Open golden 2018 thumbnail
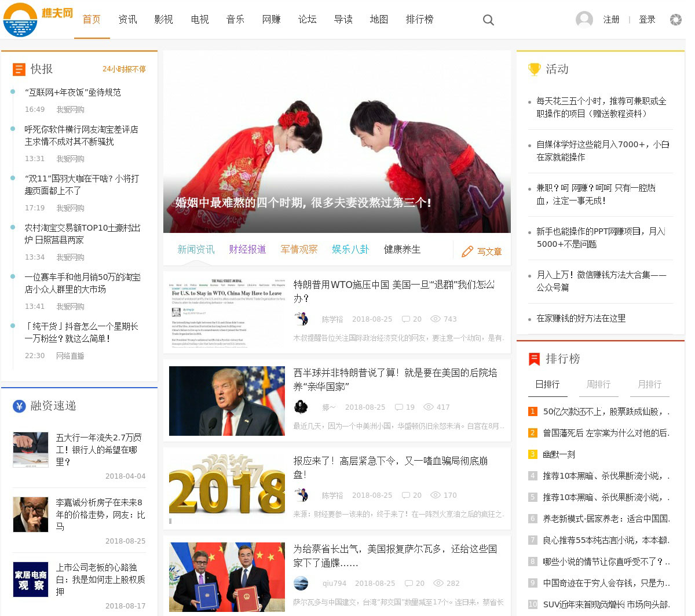This screenshot has width=695, height=616. (x=227, y=489)
